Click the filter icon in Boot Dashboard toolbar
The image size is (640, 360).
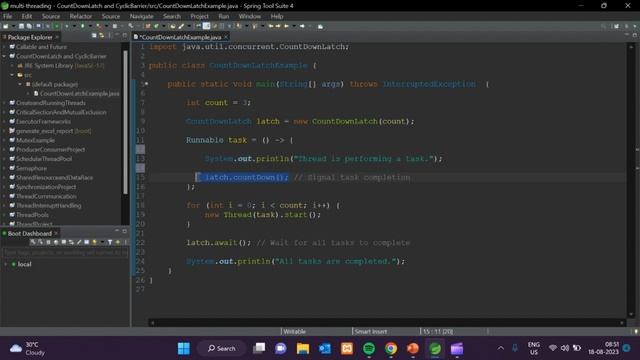(110, 242)
